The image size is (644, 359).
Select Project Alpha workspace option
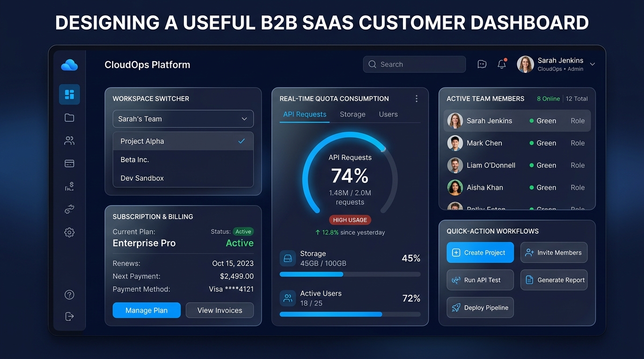point(183,141)
